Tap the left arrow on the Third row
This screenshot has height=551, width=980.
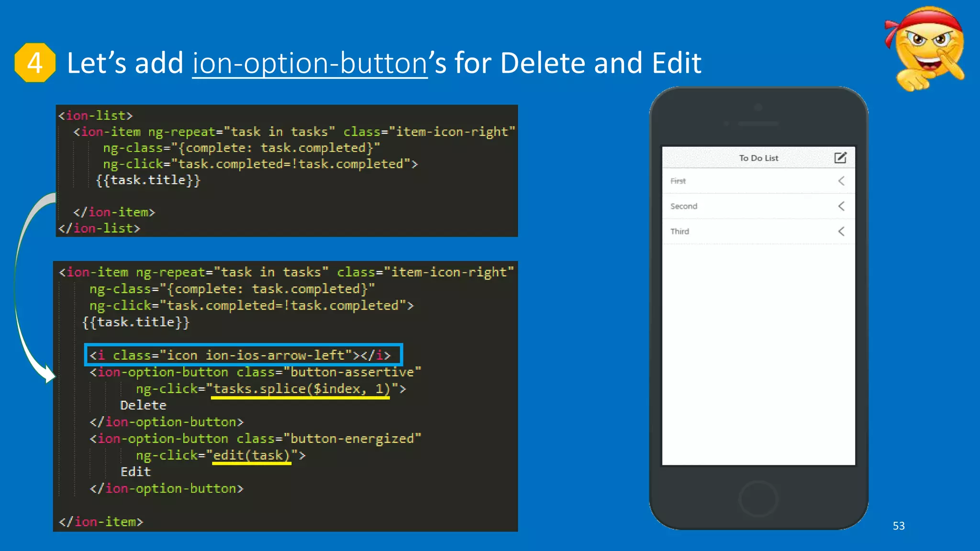click(x=841, y=231)
